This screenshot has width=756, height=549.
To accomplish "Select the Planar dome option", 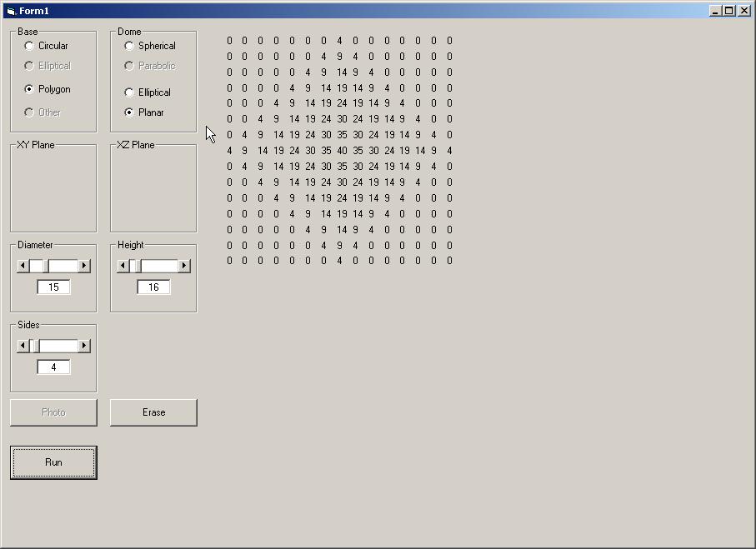I will (144, 112).
